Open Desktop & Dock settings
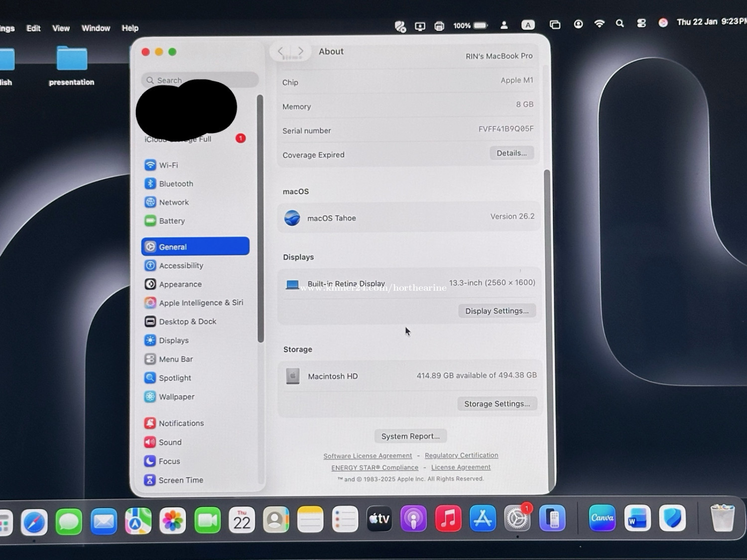The height and width of the screenshot is (560, 747). (187, 322)
